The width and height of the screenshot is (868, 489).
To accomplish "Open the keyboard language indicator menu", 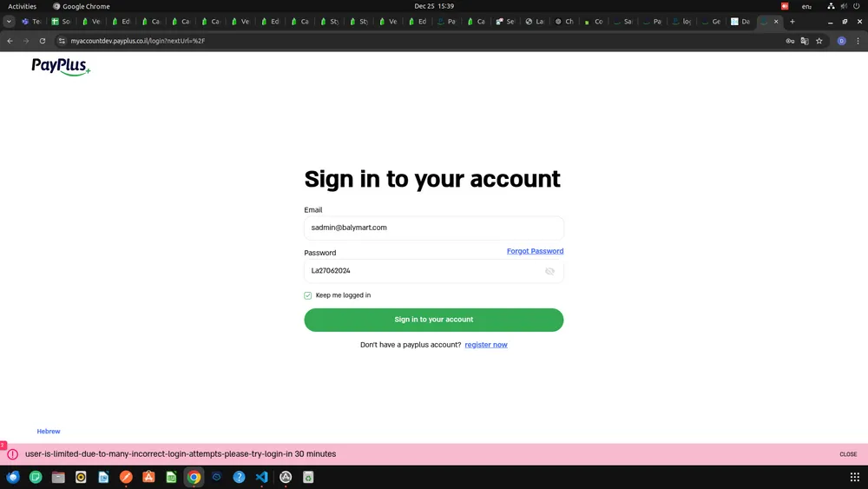I will pos(806,6).
